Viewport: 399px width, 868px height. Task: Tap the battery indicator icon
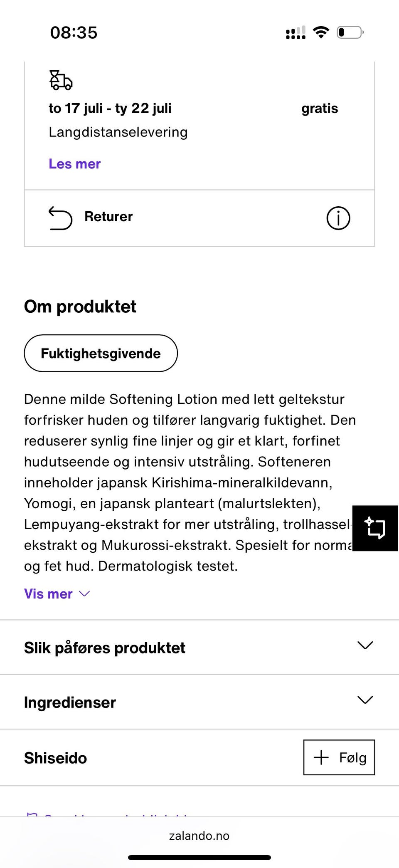(x=350, y=32)
